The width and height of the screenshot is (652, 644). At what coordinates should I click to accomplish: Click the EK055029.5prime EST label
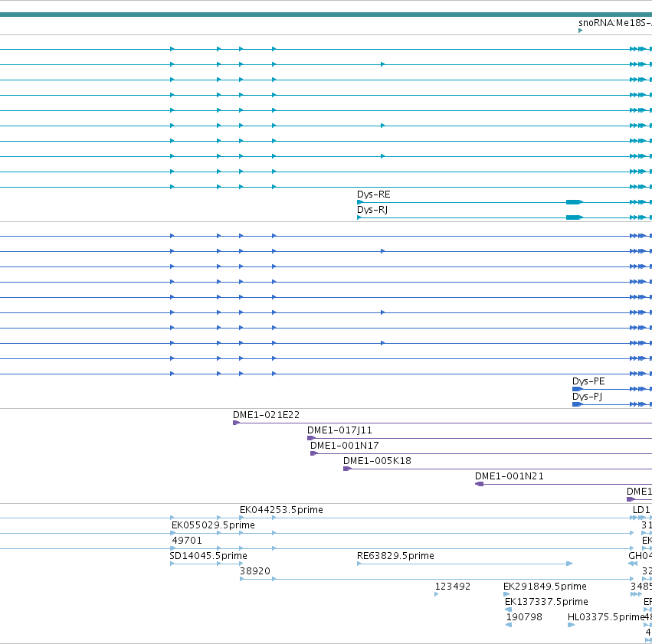coord(213,525)
